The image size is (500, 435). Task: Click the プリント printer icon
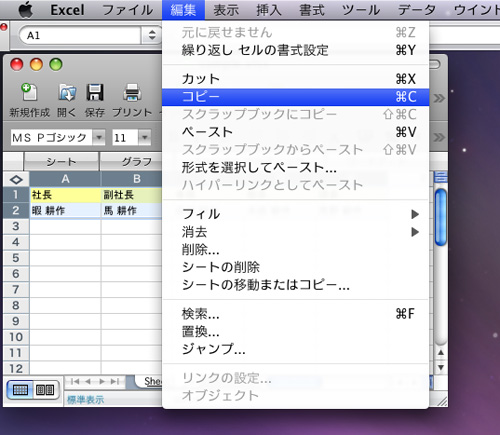click(x=132, y=92)
